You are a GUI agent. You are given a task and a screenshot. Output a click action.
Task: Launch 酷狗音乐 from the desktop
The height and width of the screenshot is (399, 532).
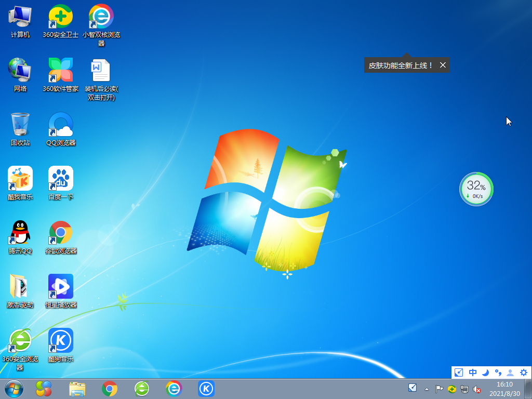tap(60, 340)
